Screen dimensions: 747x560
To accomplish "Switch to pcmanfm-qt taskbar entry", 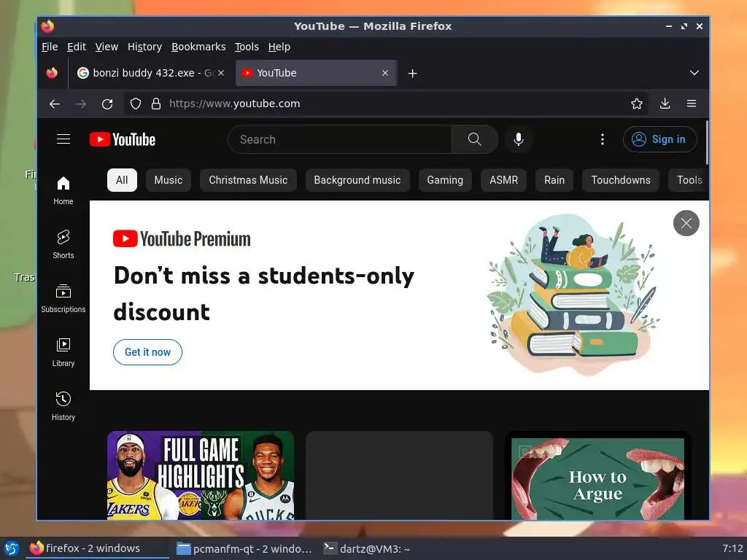I will 244,548.
